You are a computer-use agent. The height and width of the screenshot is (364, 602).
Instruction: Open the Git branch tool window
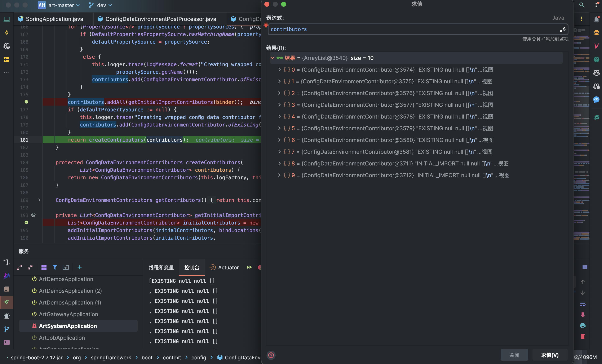coord(6,329)
